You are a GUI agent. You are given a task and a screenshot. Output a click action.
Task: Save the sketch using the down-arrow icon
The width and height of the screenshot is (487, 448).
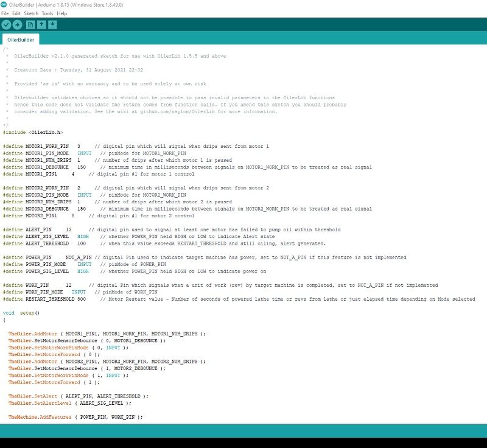pyautogui.click(x=52, y=24)
